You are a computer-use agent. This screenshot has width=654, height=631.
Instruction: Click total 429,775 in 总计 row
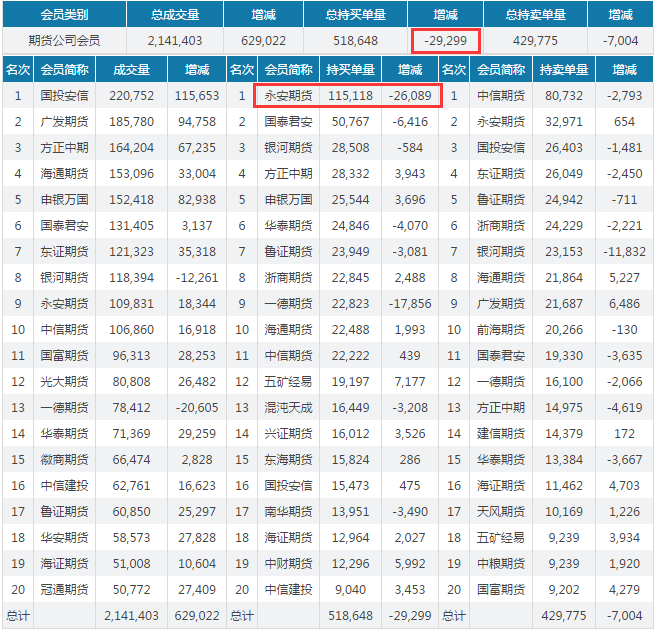(564, 615)
